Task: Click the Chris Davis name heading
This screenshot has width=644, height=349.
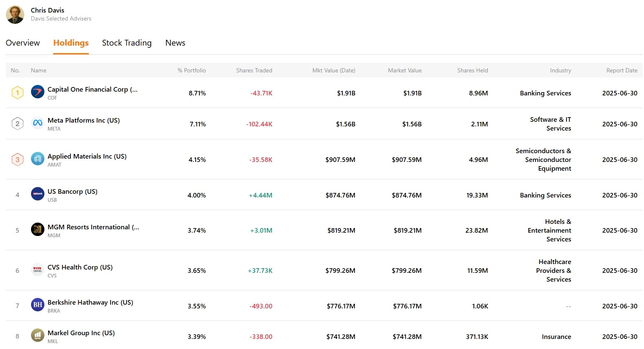Action: [x=47, y=10]
